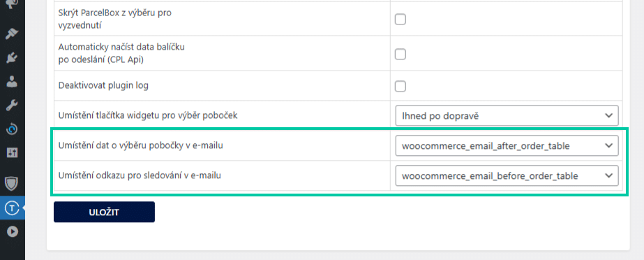Open the Tools wrench icon in sidebar
Viewport: 644px width, 260px height.
[12, 106]
